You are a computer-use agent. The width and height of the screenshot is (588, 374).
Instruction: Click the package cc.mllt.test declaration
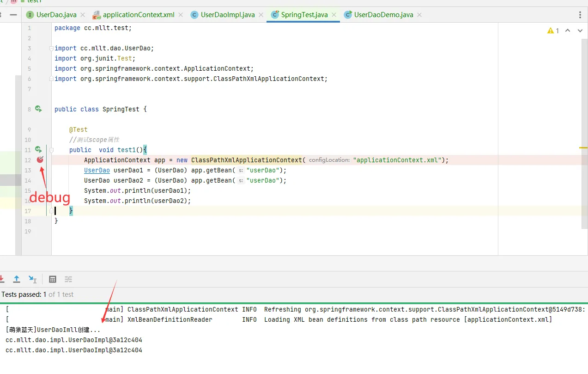point(93,28)
